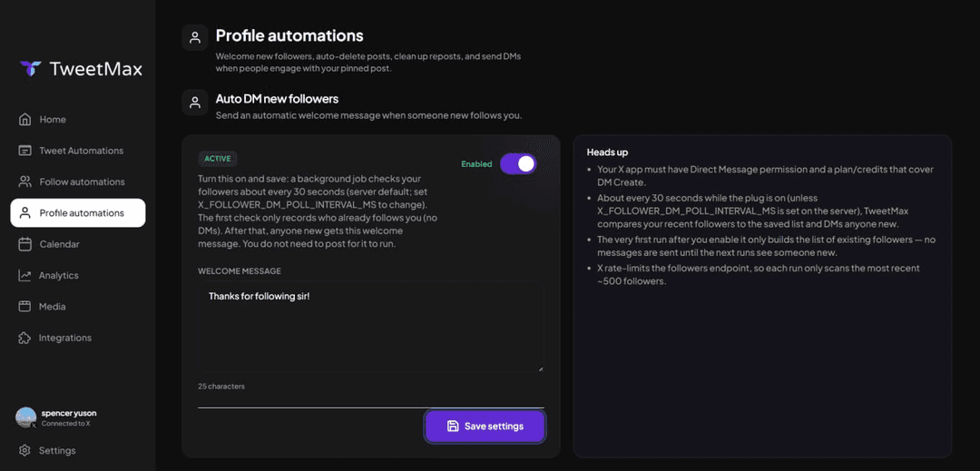Click the text area resize handle corner
This screenshot has height=471, width=980.
[x=539, y=368]
